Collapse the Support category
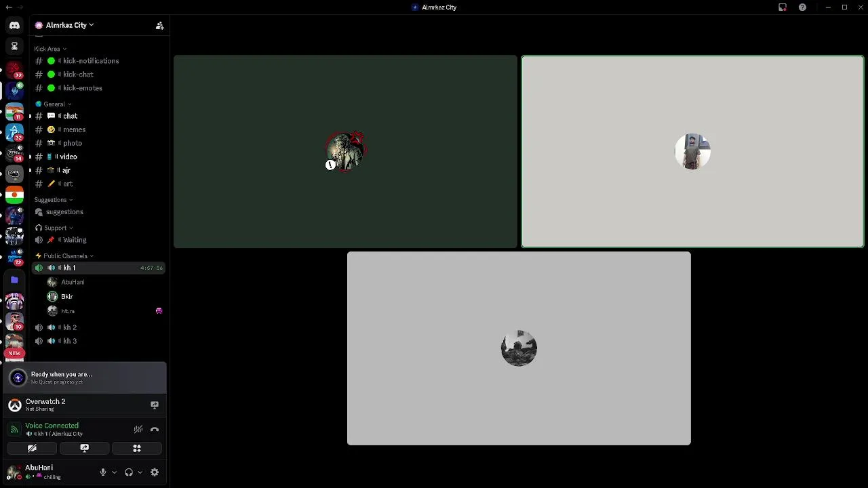The width and height of the screenshot is (868, 488). [54, 228]
